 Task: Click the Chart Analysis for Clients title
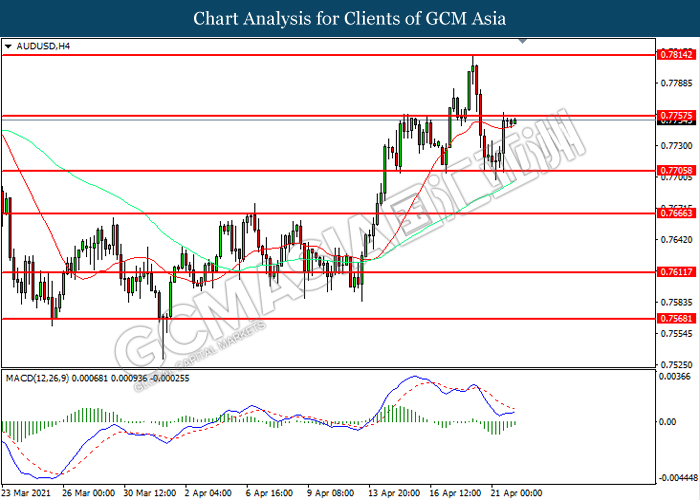(350, 19)
